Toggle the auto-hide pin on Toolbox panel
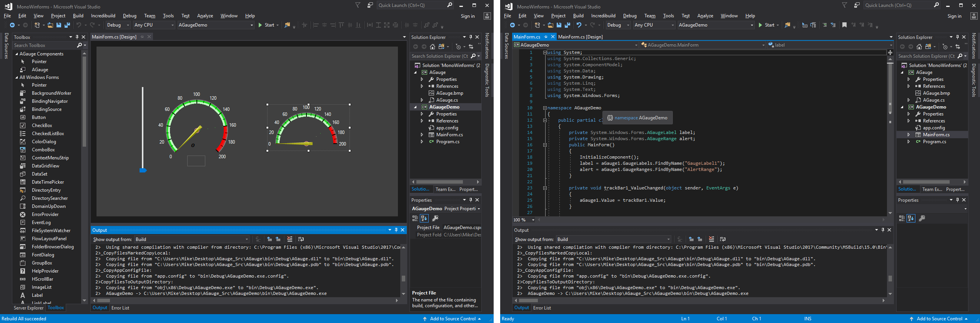Viewport: 980px width, 323px height. tap(77, 37)
